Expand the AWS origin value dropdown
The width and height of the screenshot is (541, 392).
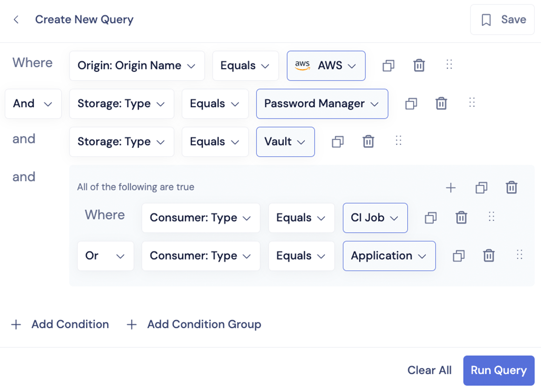coord(326,66)
